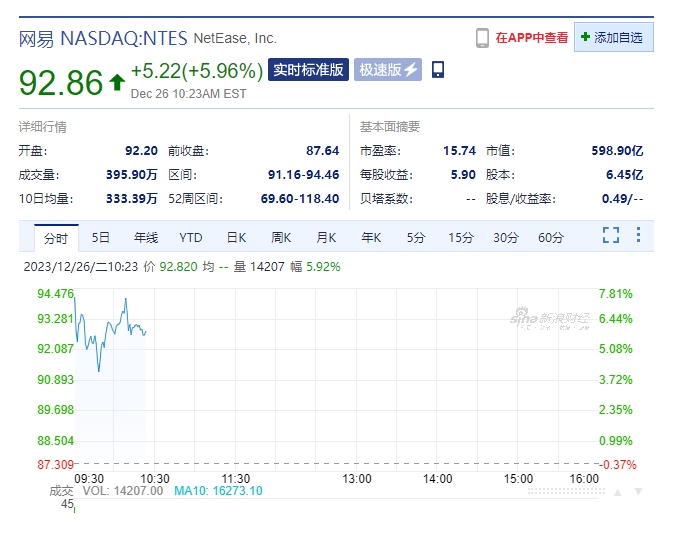
Task: Select the 分时 chart tab
Action: point(56,238)
